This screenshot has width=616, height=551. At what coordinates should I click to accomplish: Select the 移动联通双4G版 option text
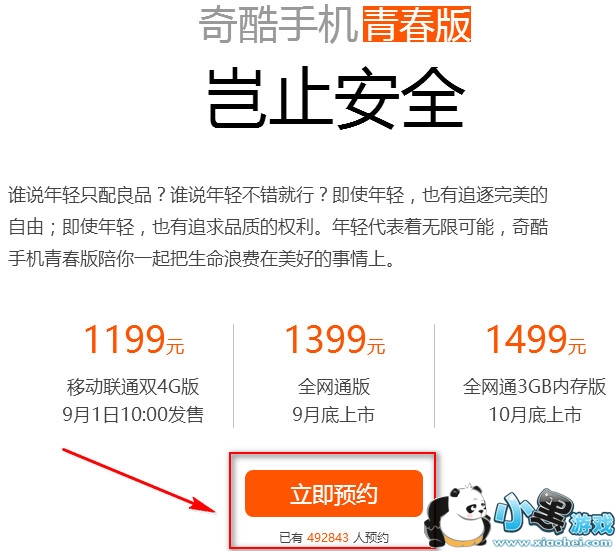click(x=133, y=387)
